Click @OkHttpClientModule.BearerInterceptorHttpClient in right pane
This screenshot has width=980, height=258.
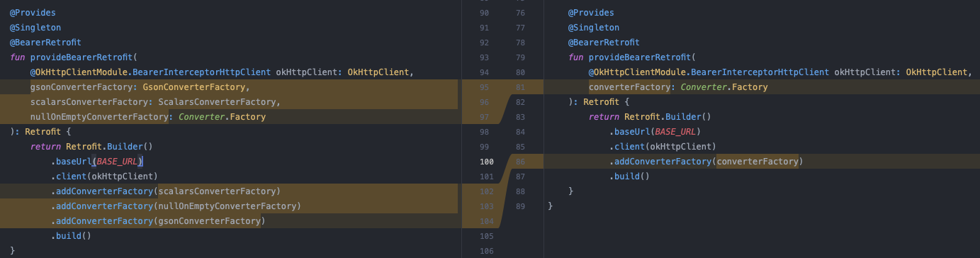(709, 72)
